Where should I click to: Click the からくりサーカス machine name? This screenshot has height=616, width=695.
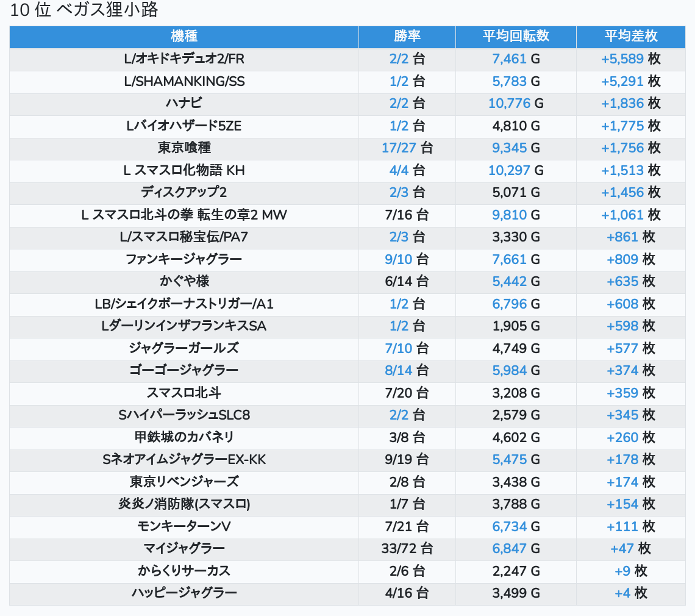(x=184, y=571)
